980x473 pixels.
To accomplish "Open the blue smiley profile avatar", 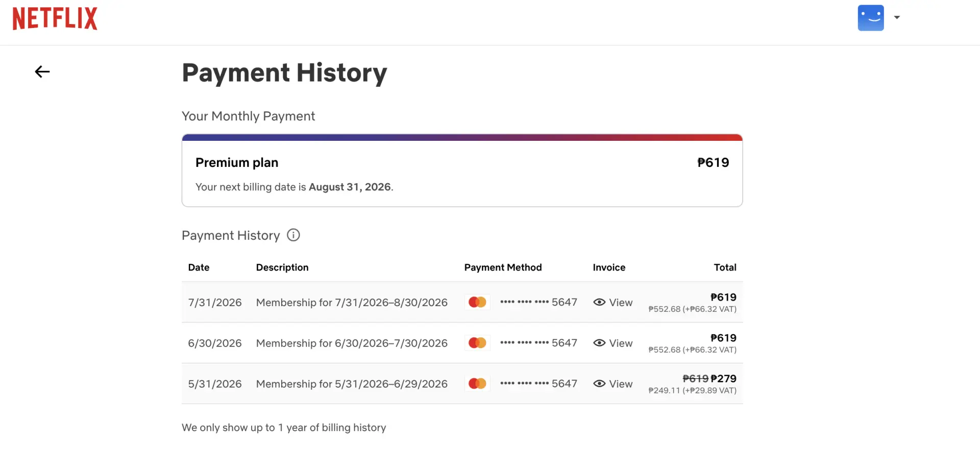I will point(871,18).
